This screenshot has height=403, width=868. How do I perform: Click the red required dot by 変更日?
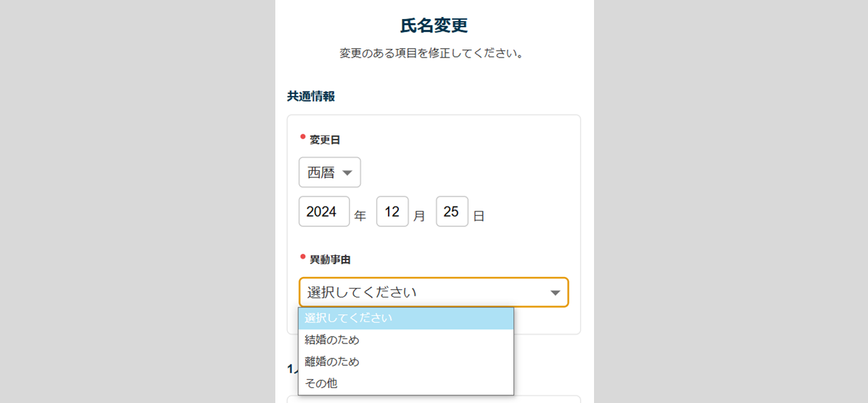click(303, 137)
